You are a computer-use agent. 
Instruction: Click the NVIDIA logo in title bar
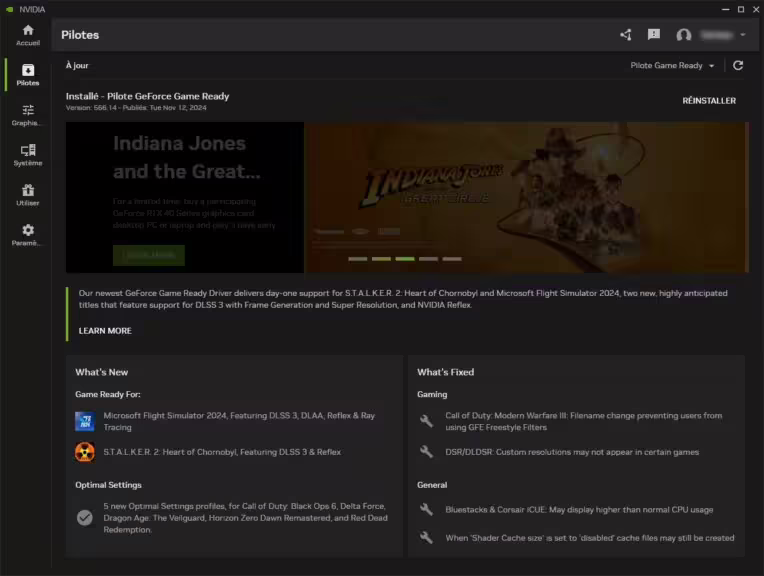[9, 9]
